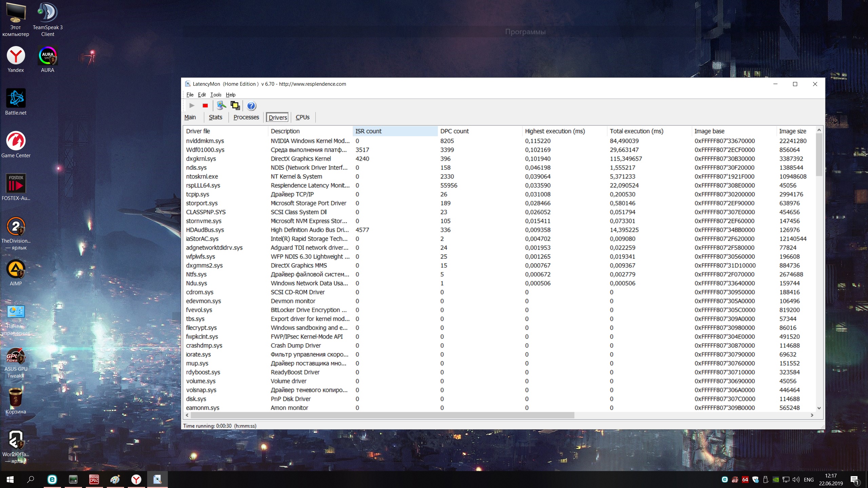Switch to the CPUs tab
868x488 pixels.
point(302,117)
